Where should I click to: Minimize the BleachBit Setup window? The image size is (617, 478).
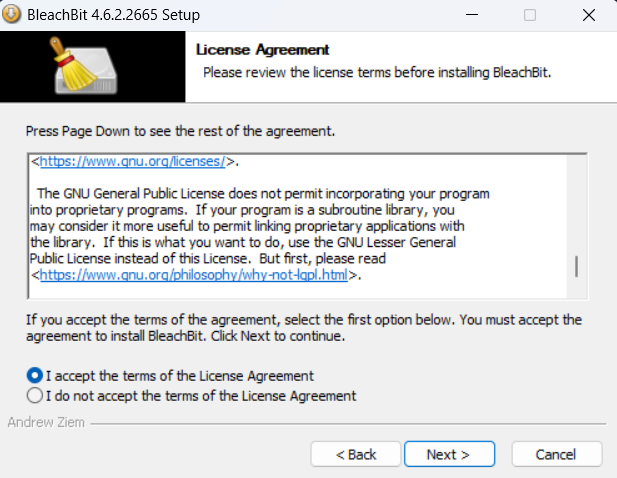[472, 15]
